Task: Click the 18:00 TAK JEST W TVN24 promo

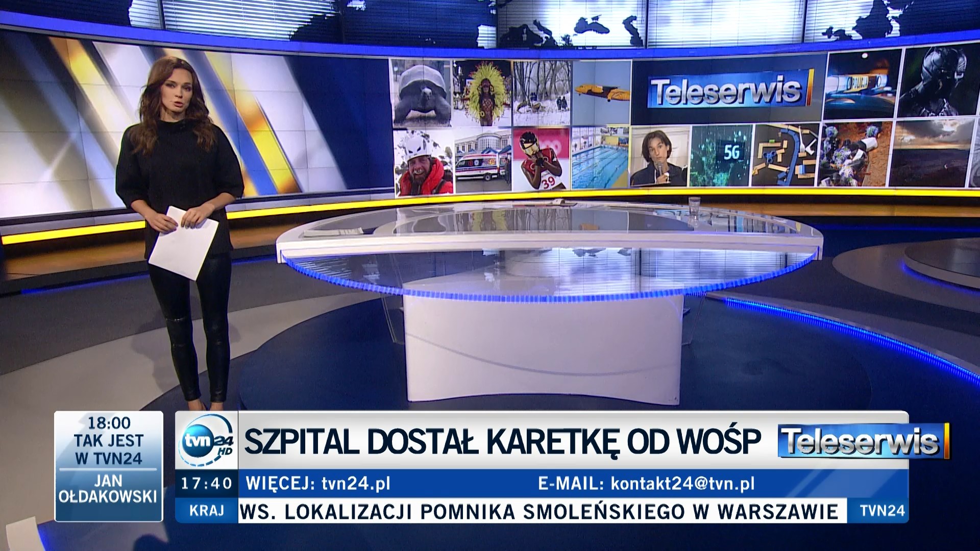Action: [x=109, y=441]
